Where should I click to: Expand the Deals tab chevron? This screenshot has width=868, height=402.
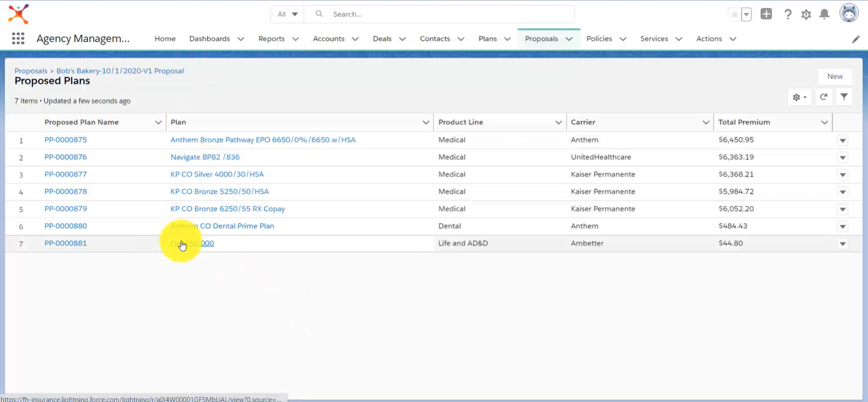[x=402, y=39]
